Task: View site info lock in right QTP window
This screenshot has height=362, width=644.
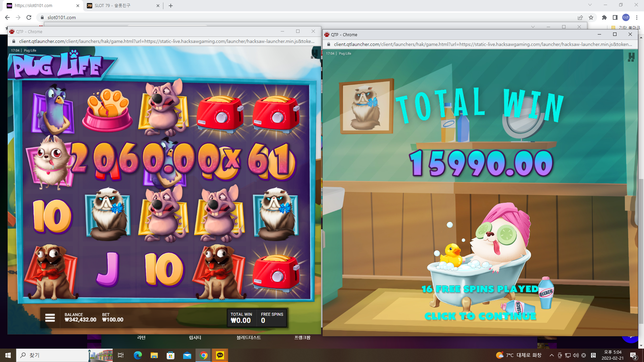Action: coord(329,44)
